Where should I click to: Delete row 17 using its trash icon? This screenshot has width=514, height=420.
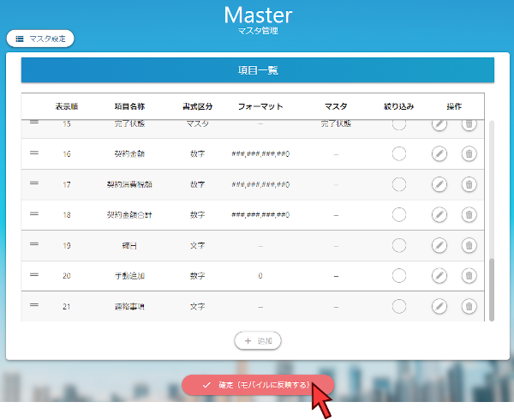(x=469, y=184)
